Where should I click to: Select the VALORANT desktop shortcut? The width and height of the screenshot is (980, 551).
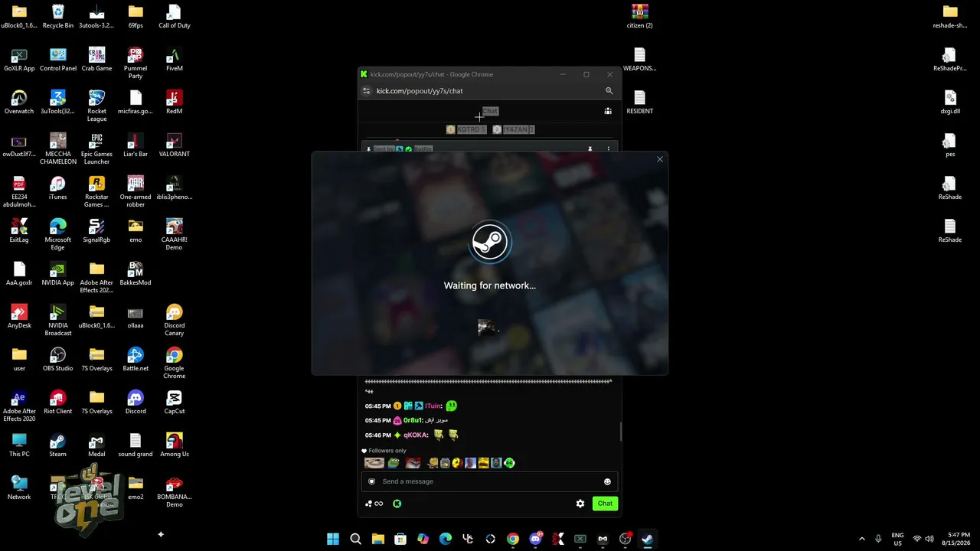pyautogui.click(x=174, y=145)
